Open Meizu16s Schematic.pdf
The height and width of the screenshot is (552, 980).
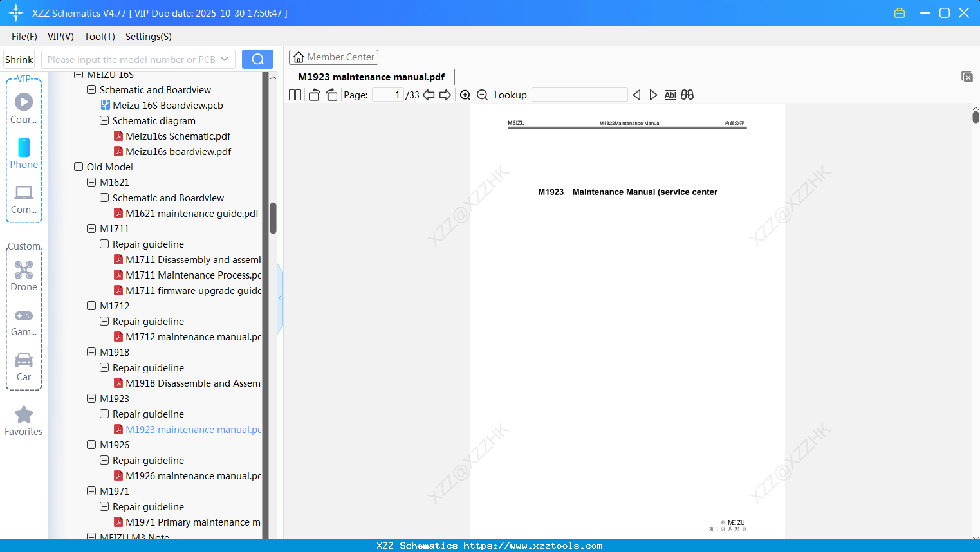pyautogui.click(x=178, y=136)
